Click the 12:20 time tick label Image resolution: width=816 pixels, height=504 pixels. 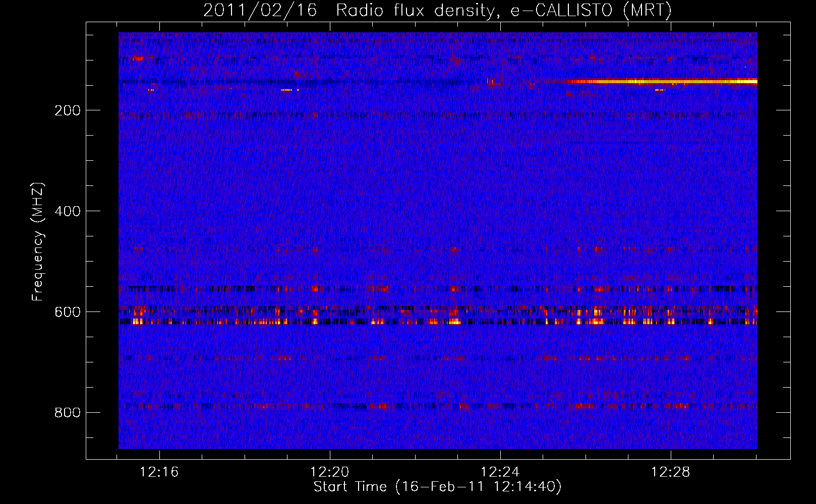[x=330, y=472]
